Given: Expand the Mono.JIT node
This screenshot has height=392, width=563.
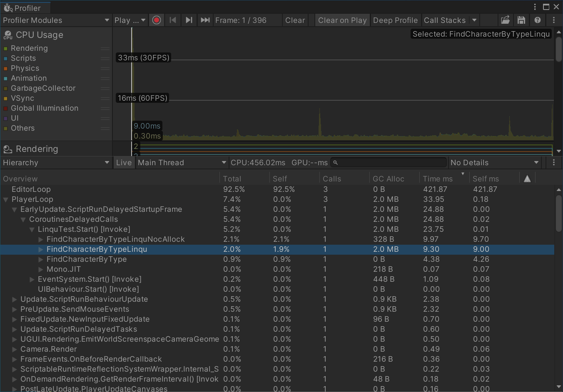Looking at the screenshot, I should point(41,269).
